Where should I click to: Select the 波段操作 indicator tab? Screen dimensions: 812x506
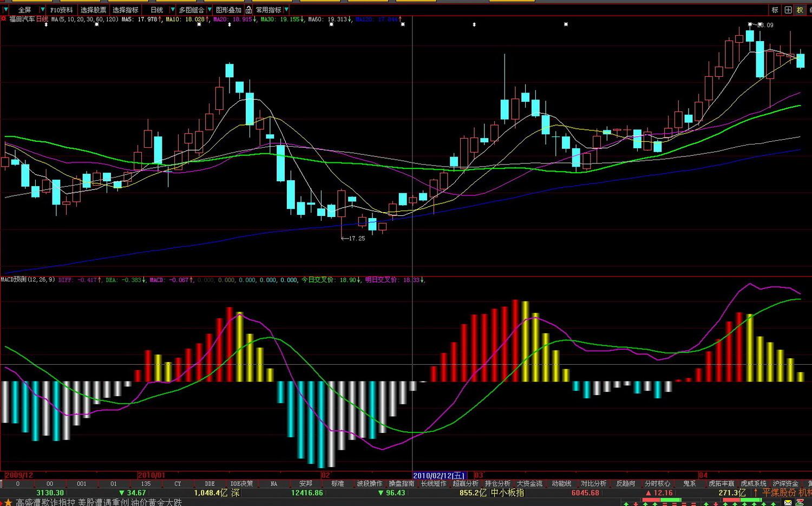[370, 484]
